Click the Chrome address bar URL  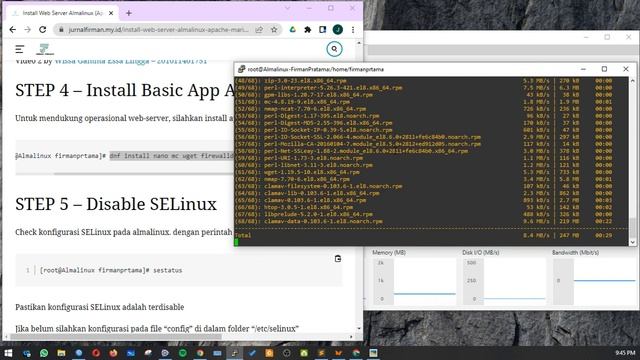pyautogui.click(x=158, y=30)
